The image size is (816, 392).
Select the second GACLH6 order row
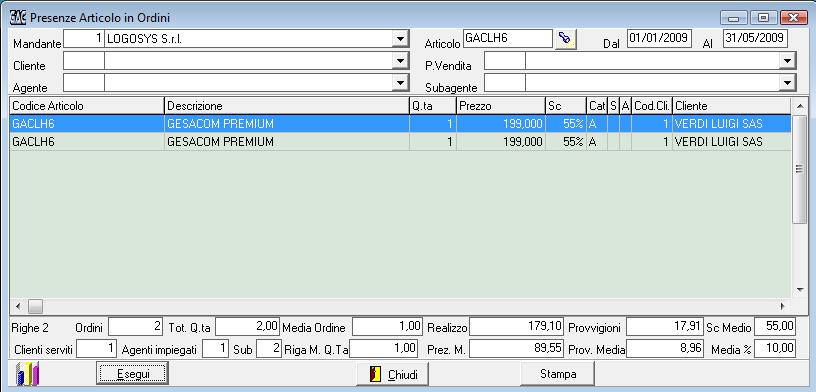tap(400, 142)
